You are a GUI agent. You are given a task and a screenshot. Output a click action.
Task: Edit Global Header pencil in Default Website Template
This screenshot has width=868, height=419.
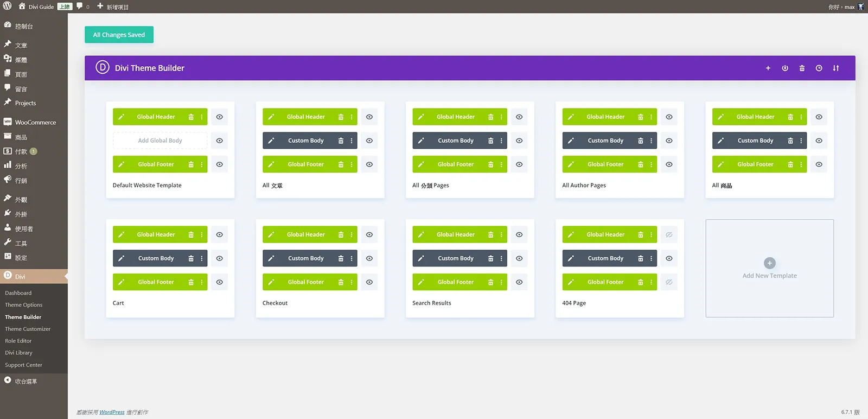(x=122, y=117)
